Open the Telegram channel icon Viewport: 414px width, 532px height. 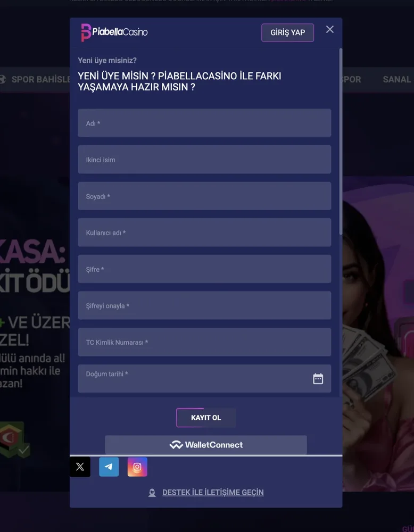tap(109, 467)
